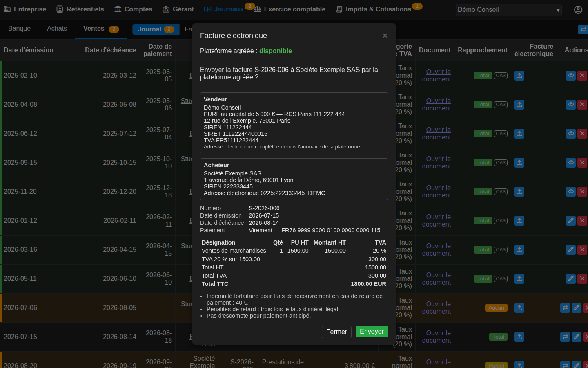Open the document link for 2025-09-15
Viewport: 588px width, 368px height.
(x=437, y=163)
